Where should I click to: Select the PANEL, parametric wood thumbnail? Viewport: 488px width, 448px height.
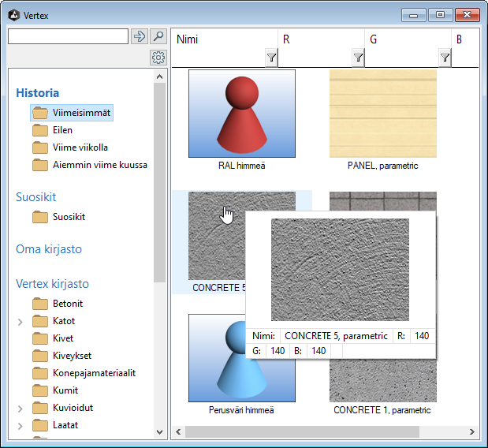(382, 114)
